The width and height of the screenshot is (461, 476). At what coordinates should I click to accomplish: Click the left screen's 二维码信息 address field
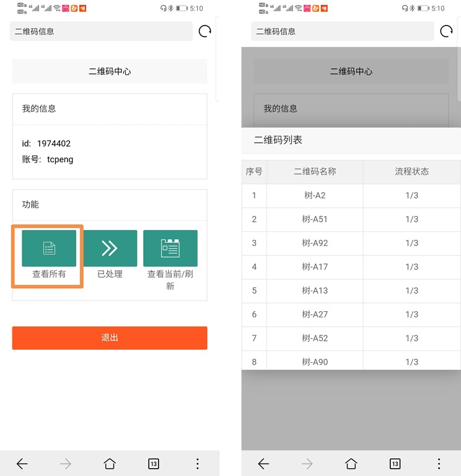click(x=101, y=32)
